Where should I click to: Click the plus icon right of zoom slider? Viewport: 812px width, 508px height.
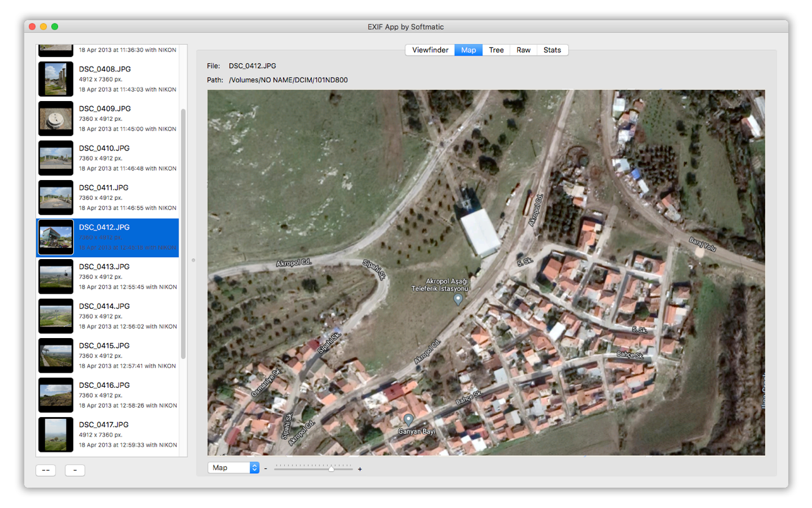pyautogui.click(x=360, y=469)
